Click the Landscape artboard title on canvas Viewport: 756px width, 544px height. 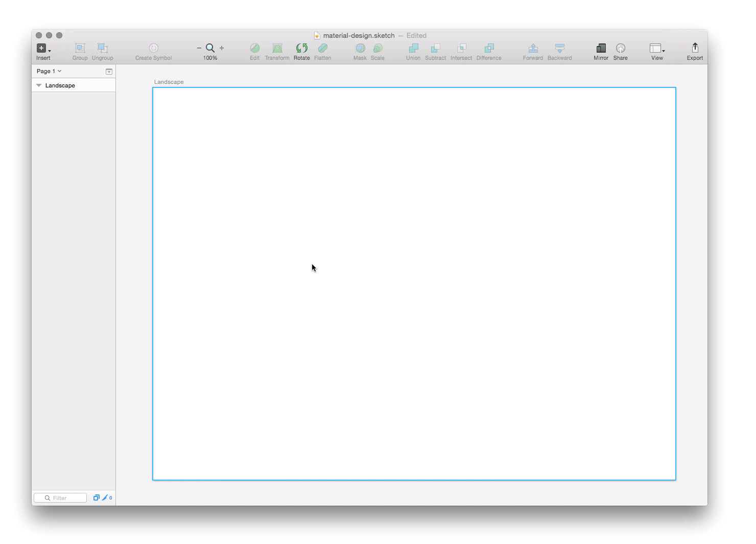point(169,82)
